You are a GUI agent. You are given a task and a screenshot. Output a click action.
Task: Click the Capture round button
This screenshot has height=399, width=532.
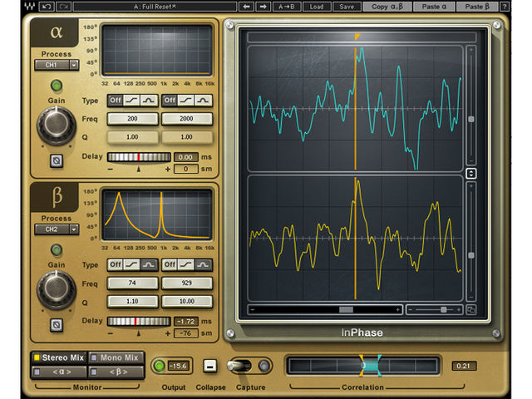(x=264, y=366)
